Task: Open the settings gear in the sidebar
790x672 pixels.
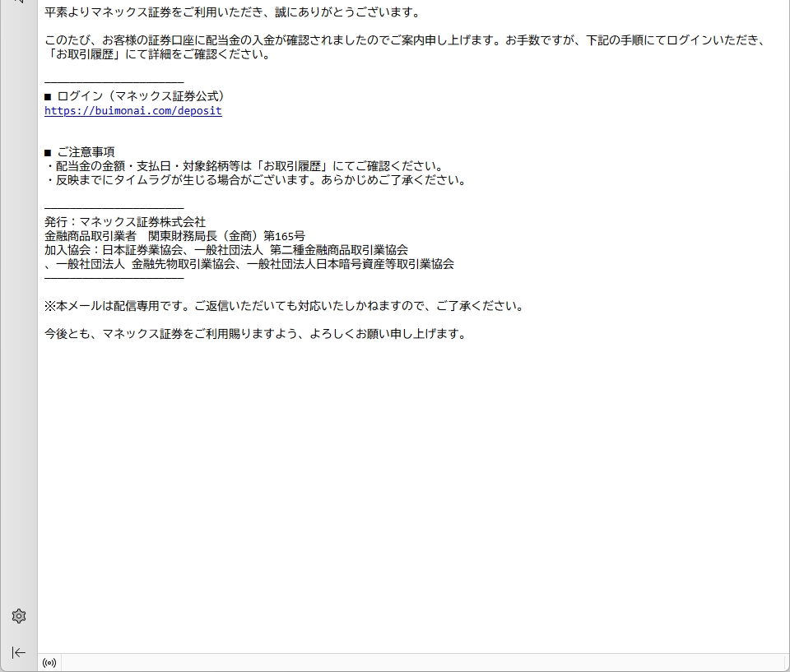Action: pyautogui.click(x=19, y=616)
